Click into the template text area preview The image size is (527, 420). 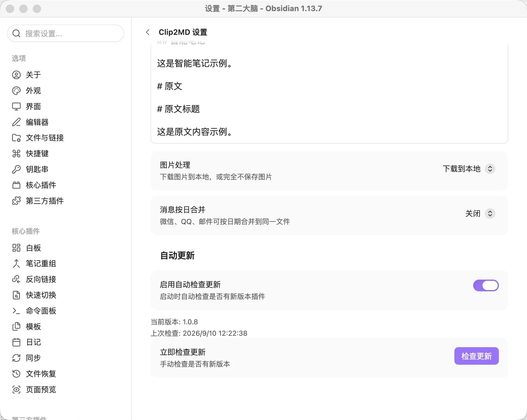point(329,93)
